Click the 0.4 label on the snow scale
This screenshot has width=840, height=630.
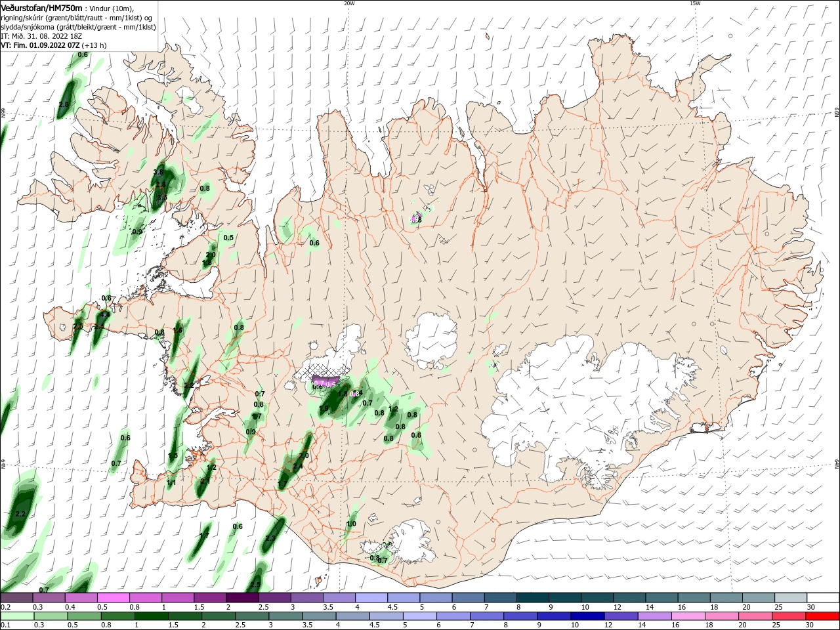tap(70, 607)
